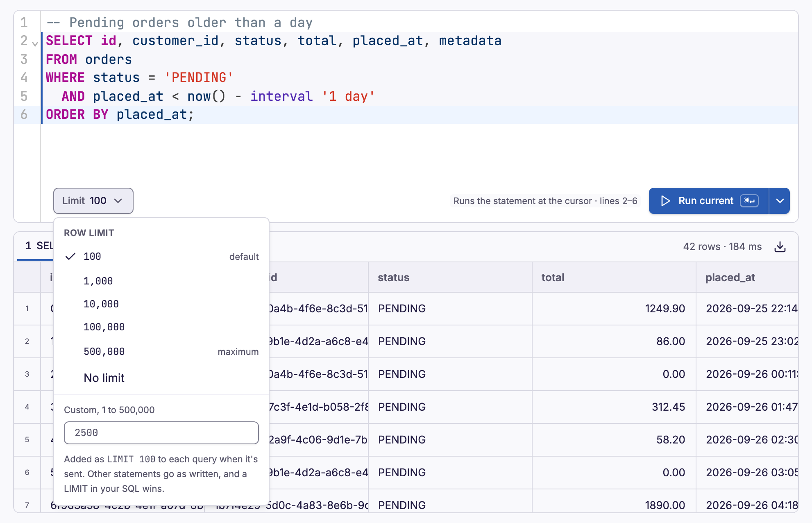Click the 42 rows · 184 ms text
The image size is (812, 523).
tap(722, 247)
